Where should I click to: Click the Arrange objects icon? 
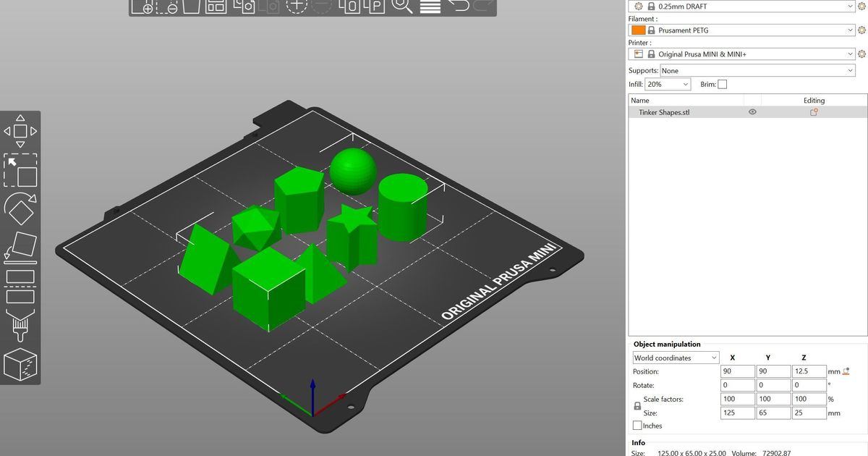(x=214, y=7)
